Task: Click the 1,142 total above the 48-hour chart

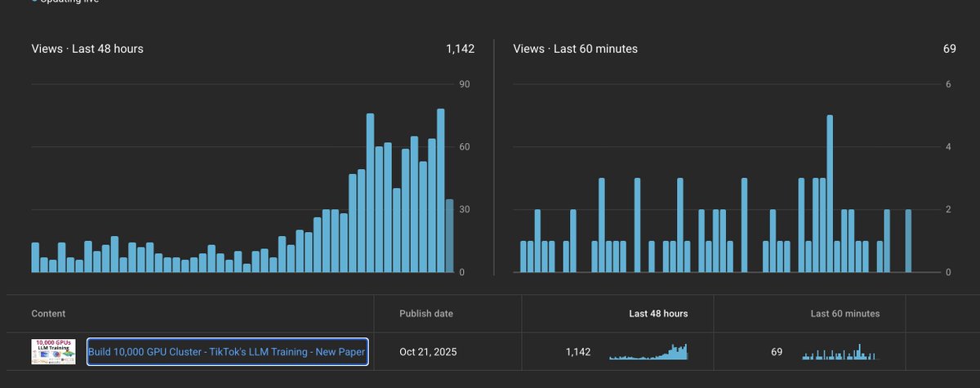Action: (x=461, y=49)
